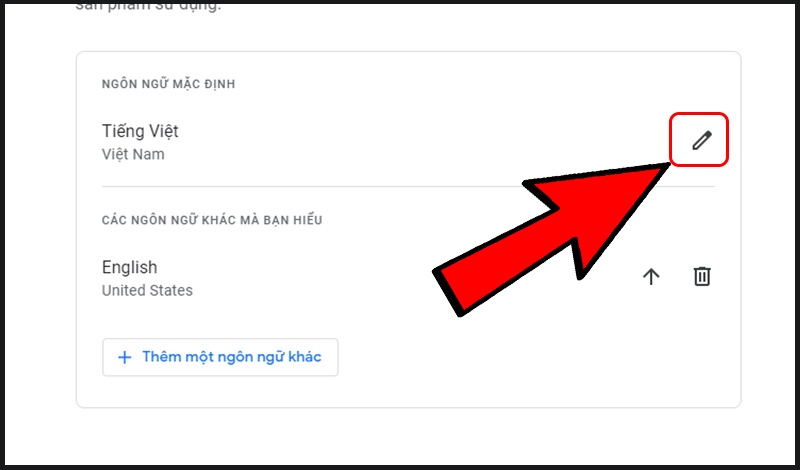Viewport: 800px width, 470px height.
Task: Select the Tiếng Việt language name
Action: point(140,131)
